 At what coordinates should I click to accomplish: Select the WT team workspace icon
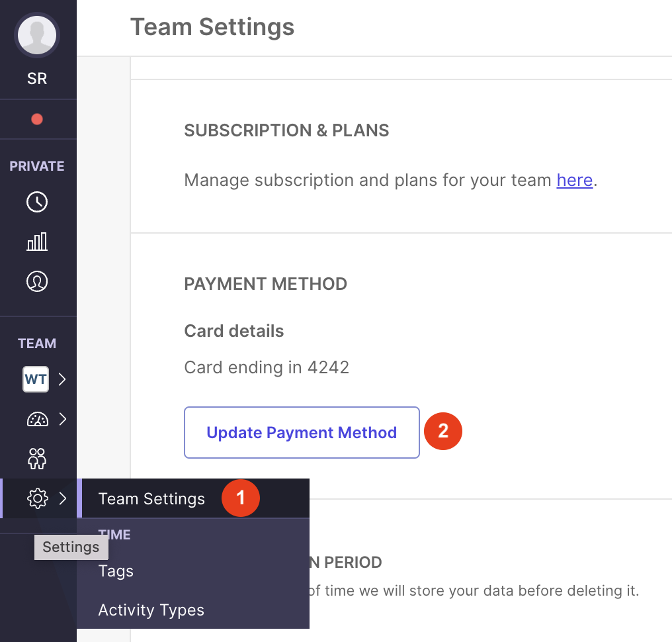pyautogui.click(x=36, y=379)
